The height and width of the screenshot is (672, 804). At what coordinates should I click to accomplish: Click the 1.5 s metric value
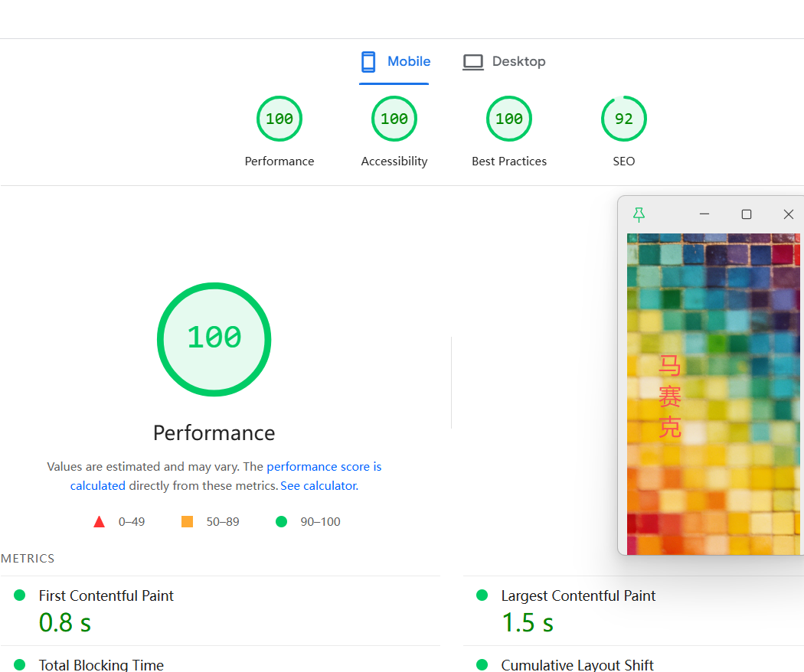pos(528,623)
